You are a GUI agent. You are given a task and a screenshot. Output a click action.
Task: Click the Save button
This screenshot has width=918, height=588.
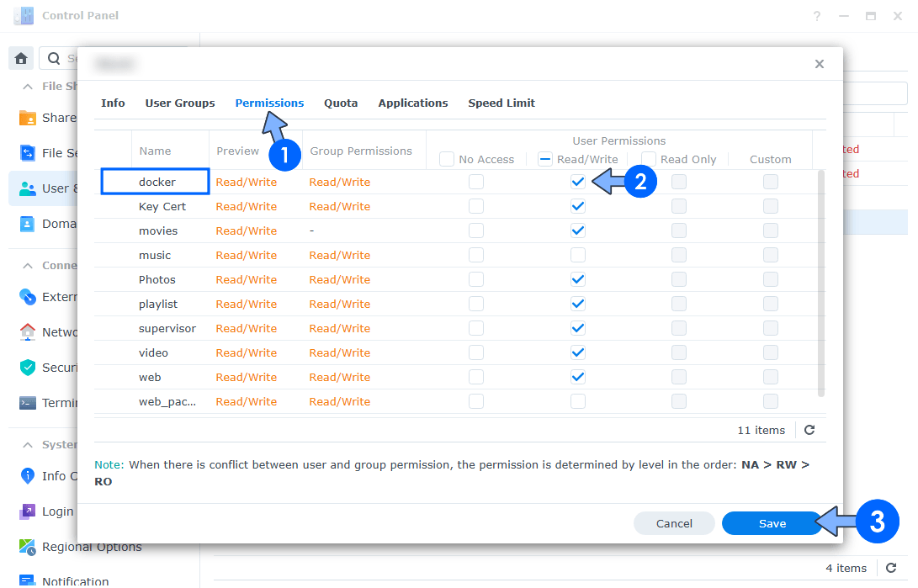[x=772, y=523]
